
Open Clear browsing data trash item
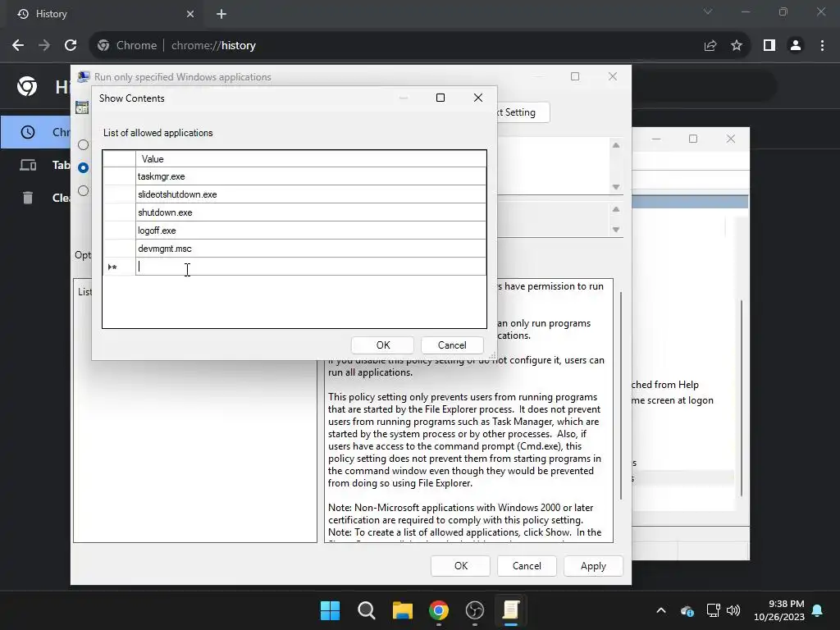[x=35, y=198]
